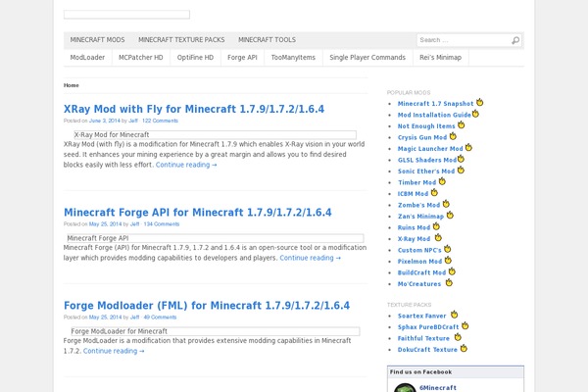Open Custom NPC's sidebar link
Screen dimensions: 588x392
[419, 250]
